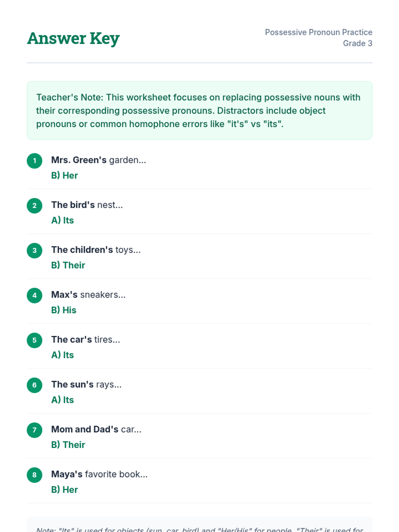Click the number 6 circle badge
Image resolution: width=399 pixels, height=532 pixels.
34,385
